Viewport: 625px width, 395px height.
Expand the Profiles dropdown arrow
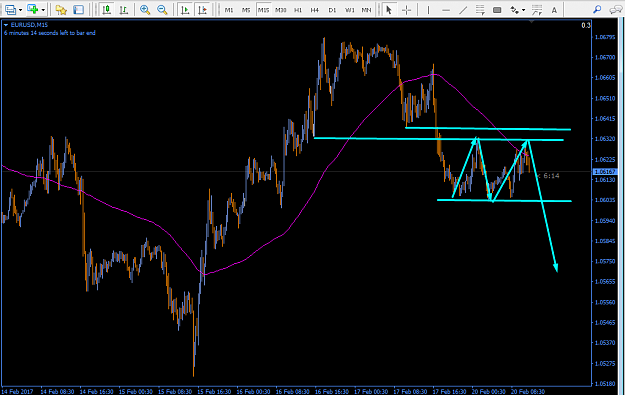click(x=20, y=10)
